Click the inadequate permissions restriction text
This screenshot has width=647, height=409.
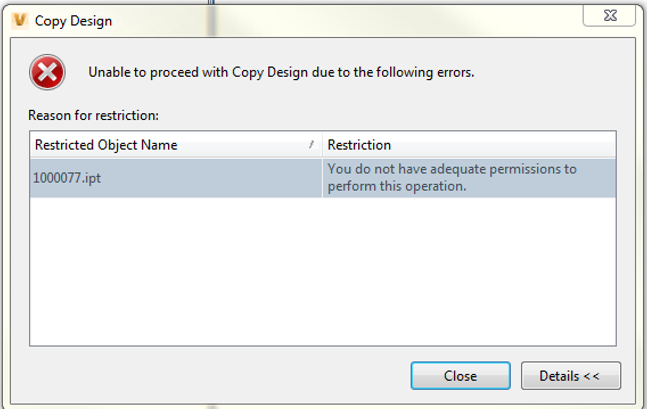point(452,177)
